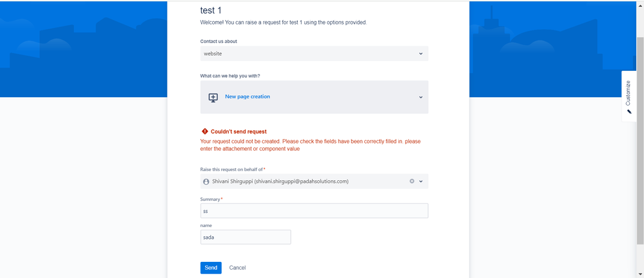
Task: Click the user avatar icon before Shivani Shirguppi
Action: (x=206, y=181)
